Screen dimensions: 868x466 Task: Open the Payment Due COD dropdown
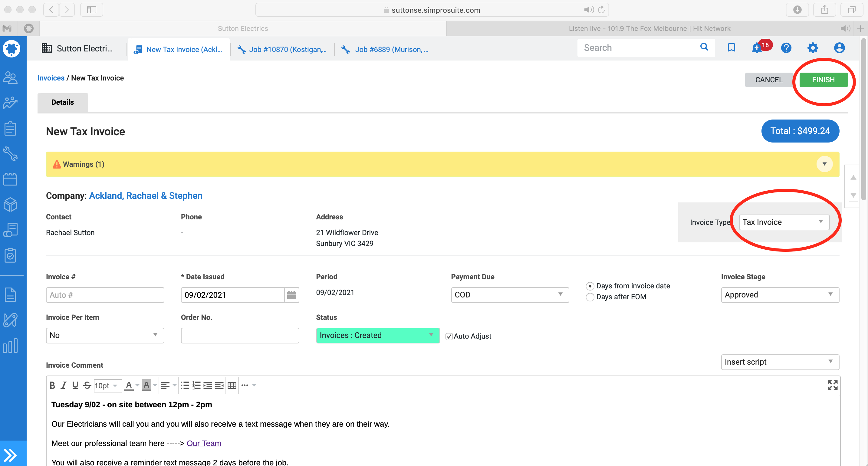tap(509, 295)
